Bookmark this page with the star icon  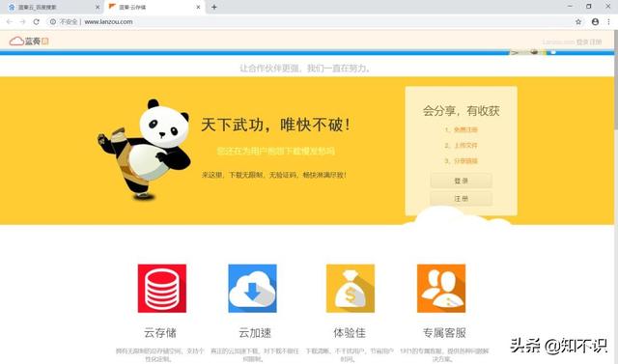click(578, 22)
